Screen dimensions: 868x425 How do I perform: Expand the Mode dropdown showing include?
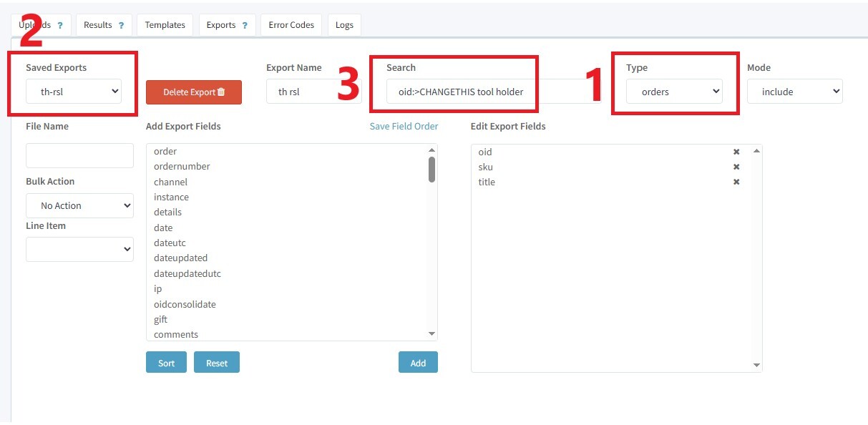click(794, 92)
